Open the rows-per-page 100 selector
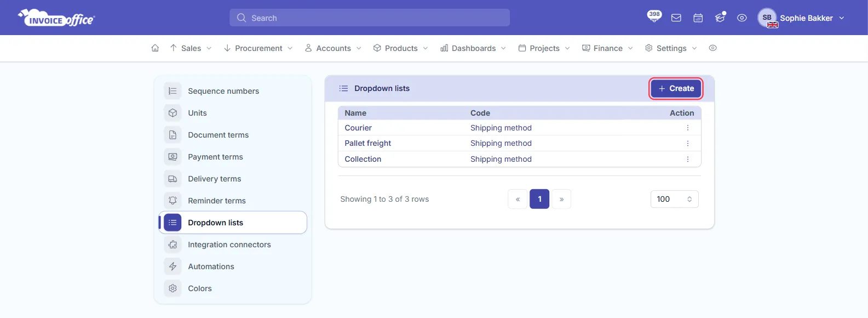 [x=674, y=199]
